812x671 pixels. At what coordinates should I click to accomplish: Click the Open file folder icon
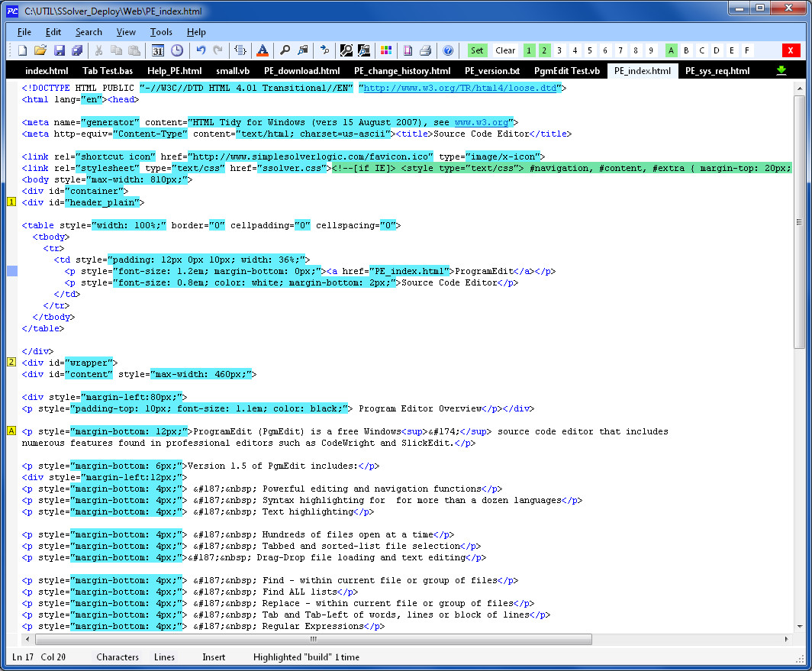pos(40,50)
